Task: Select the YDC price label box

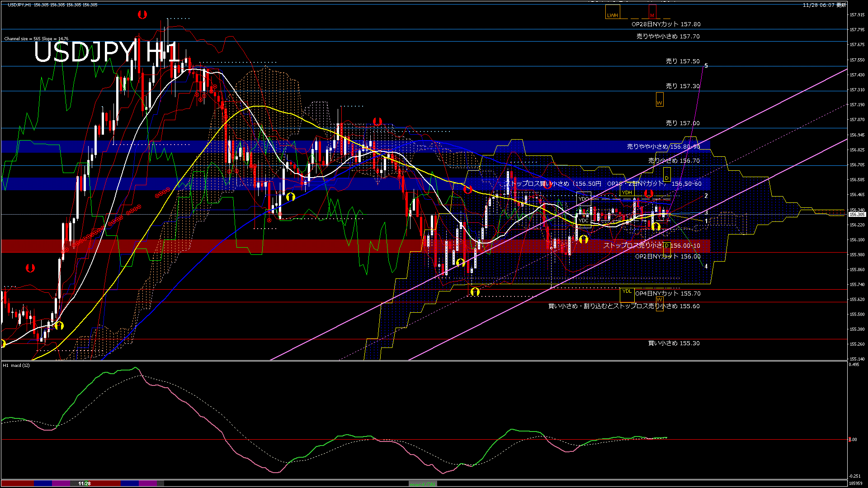Action: (x=583, y=221)
